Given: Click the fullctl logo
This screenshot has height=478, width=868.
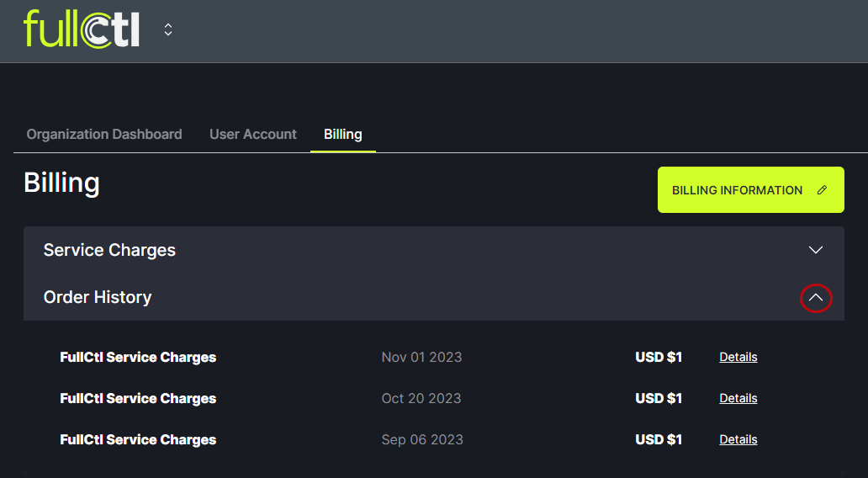Looking at the screenshot, I should (x=81, y=29).
